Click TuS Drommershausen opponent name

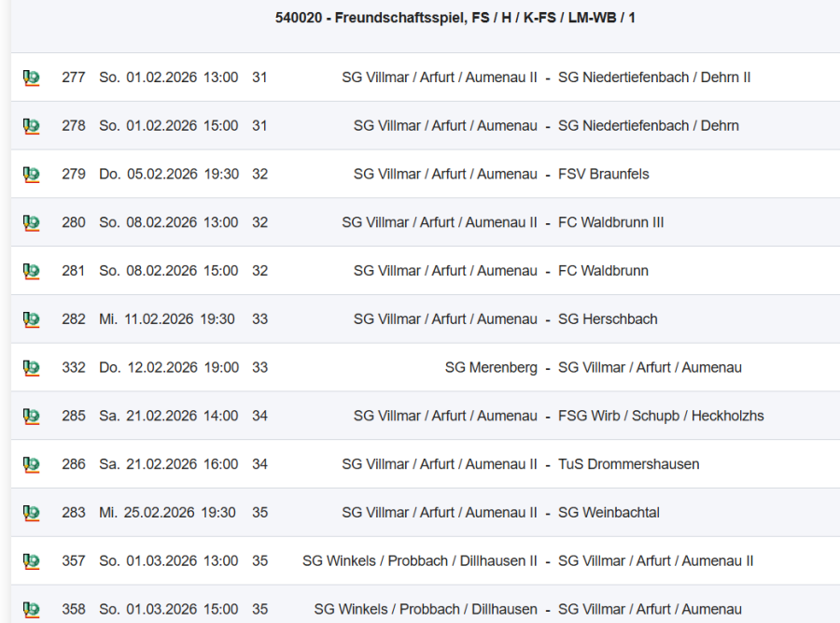[x=628, y=464]
